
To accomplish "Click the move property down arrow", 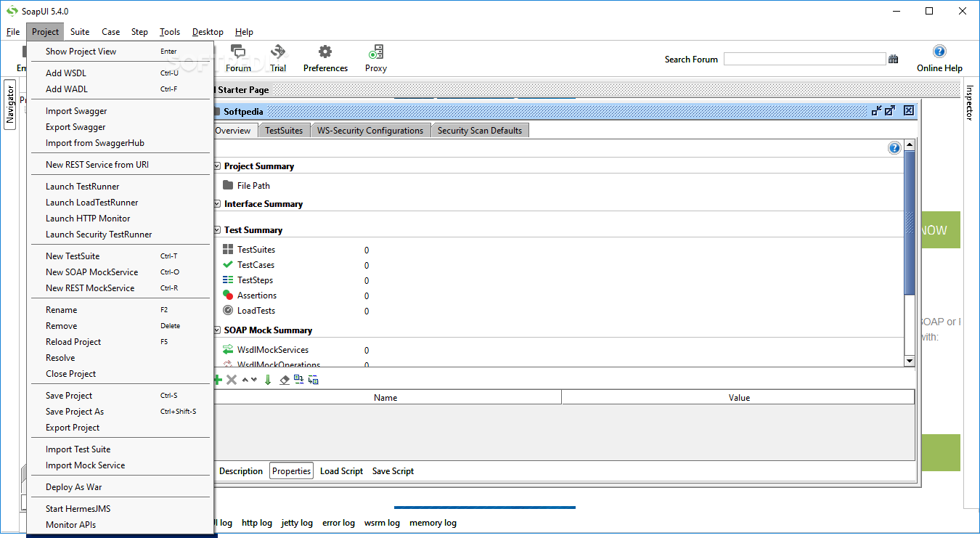I will click(x=253, y=380).
